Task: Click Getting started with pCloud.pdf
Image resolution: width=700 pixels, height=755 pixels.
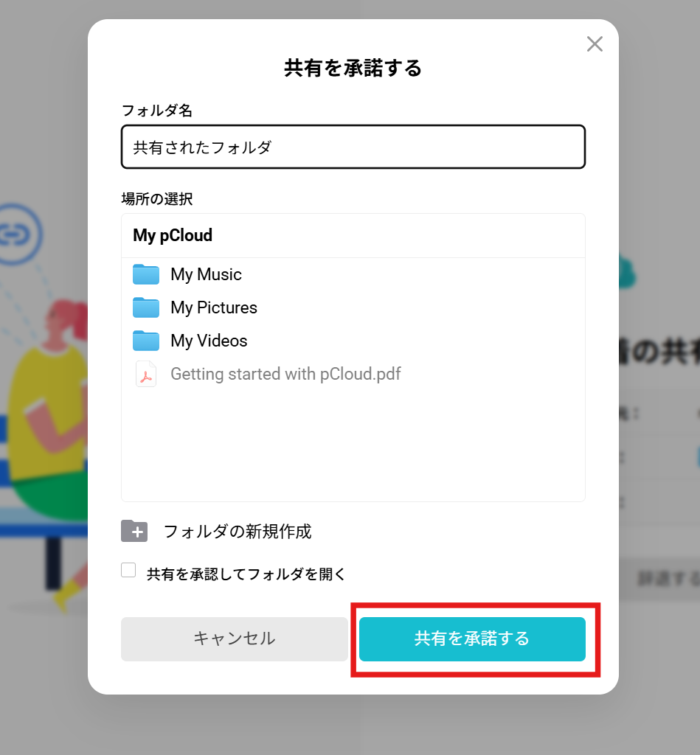Action: click(285, 374)
